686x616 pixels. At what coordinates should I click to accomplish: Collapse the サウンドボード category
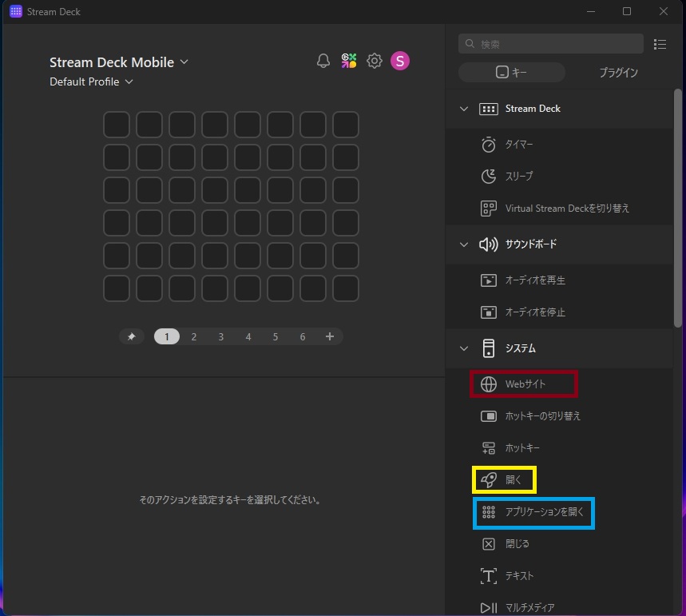(x=464, y=244)
